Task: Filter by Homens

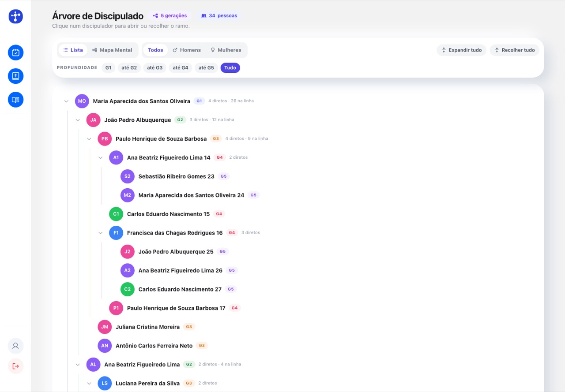Action: (187, 50)
